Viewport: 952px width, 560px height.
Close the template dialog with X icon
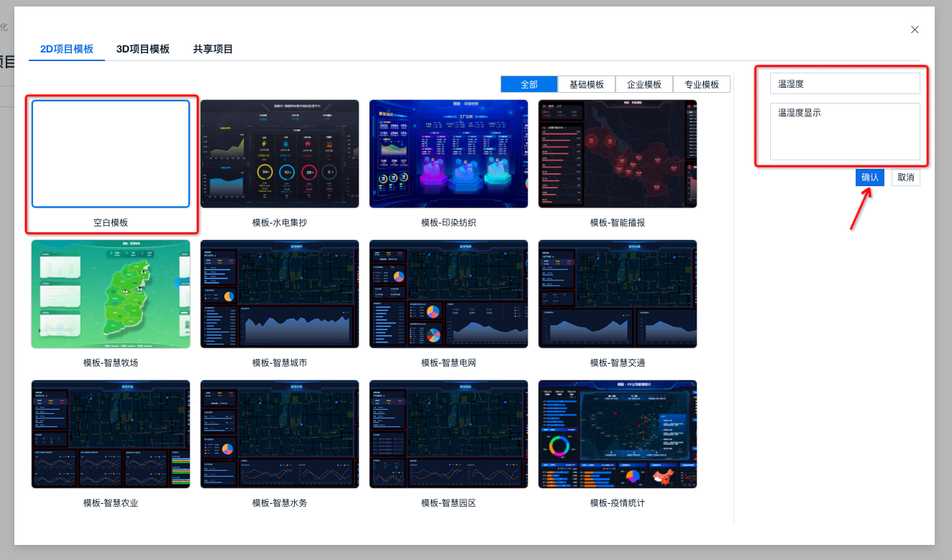pyautogui.click(x=915, y=29)
